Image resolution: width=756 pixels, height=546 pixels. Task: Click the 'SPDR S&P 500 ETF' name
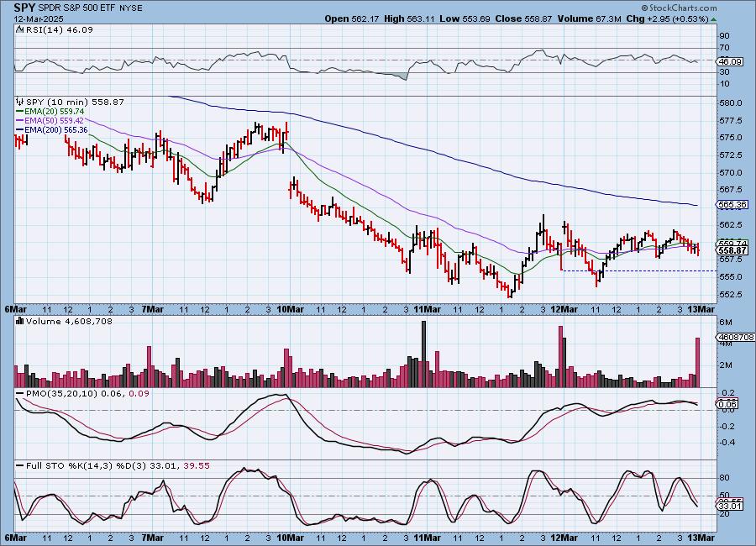76,8
